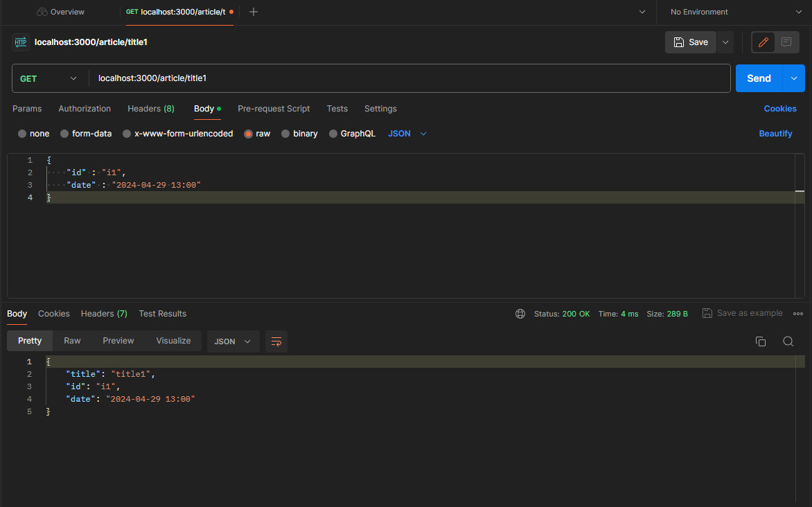The image size is (812, 507).
Task: Click the pencil edit icon
Action: click(x=763, y=42)
